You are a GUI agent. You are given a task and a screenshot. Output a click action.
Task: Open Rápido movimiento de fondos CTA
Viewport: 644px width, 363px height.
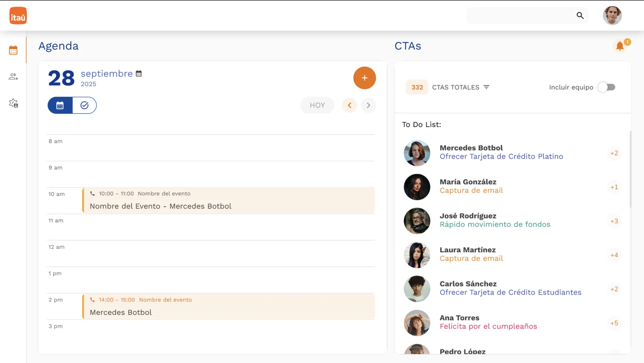pos(495,224)
